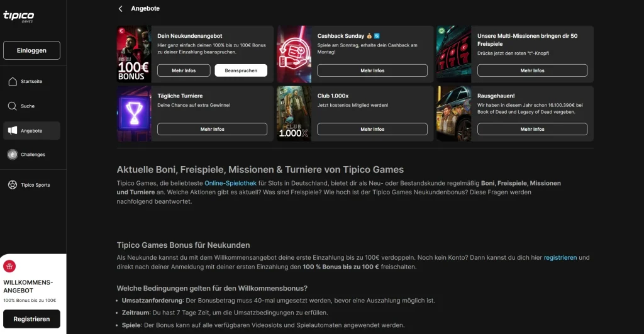Image resolution: width=644 pixels, height=334 pixels.
Task: Click the Angebote megaphone icon
Action: tap(12, 131)
